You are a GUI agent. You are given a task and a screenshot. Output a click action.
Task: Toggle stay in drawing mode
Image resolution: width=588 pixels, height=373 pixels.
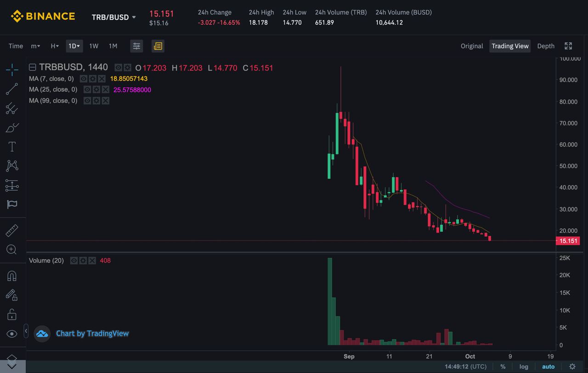click(x=12, y=295)
